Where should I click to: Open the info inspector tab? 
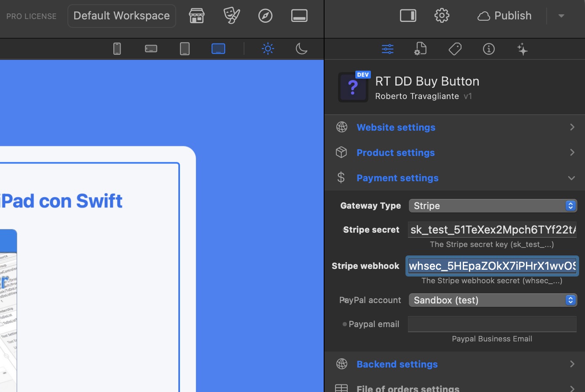tap(489, 49)
